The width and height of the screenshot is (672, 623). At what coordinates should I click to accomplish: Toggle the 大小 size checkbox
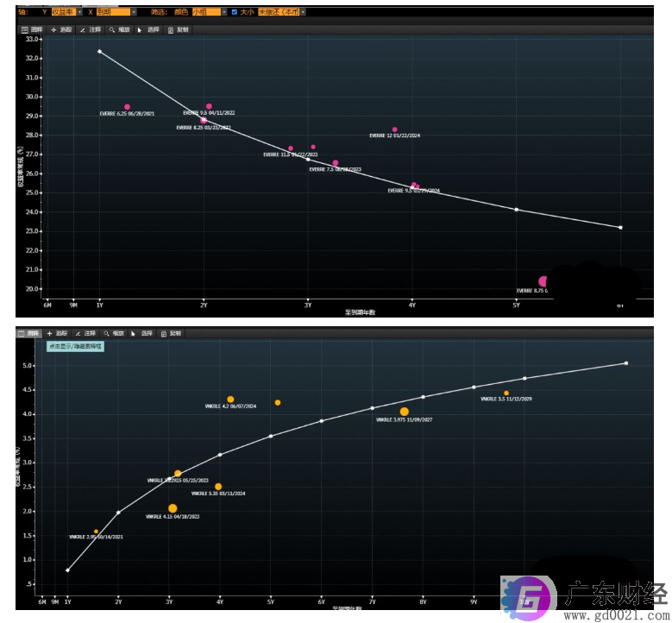pos(235,12)
